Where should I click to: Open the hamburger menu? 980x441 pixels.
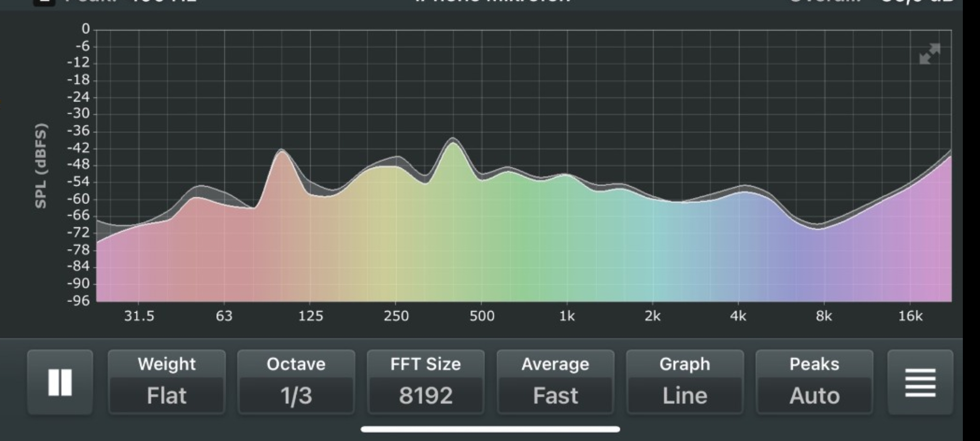point(920,382)
